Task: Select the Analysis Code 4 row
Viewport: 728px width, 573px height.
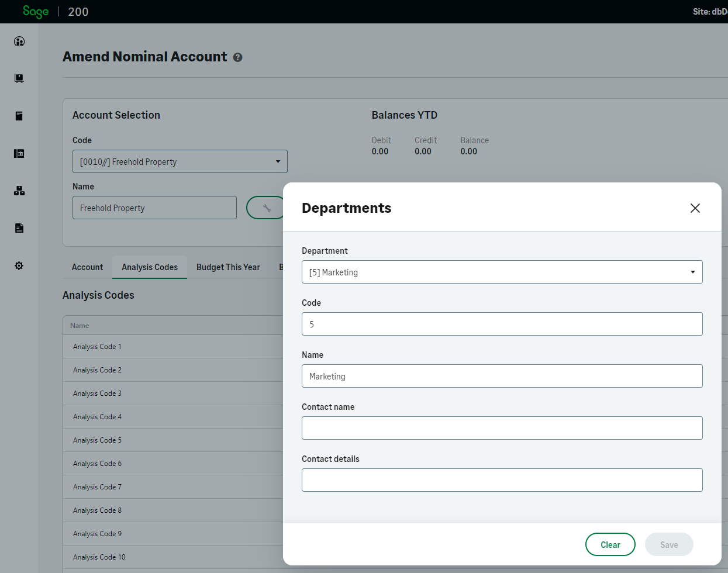Action: coord(173,417)
